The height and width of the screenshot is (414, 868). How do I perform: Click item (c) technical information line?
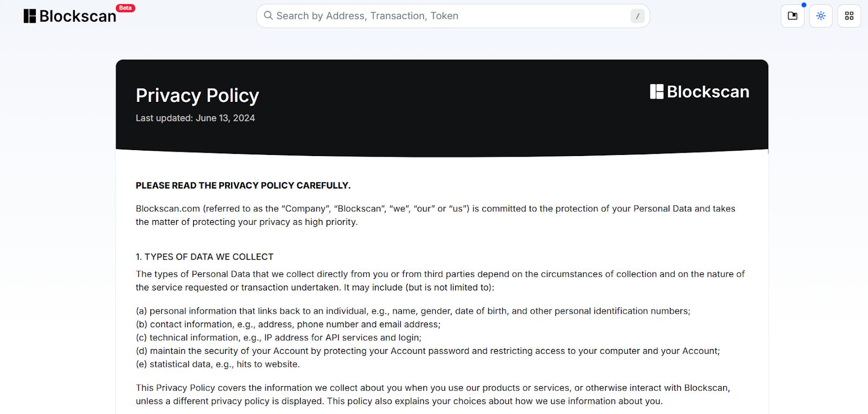pyautogui.click(x=278, y=338)
